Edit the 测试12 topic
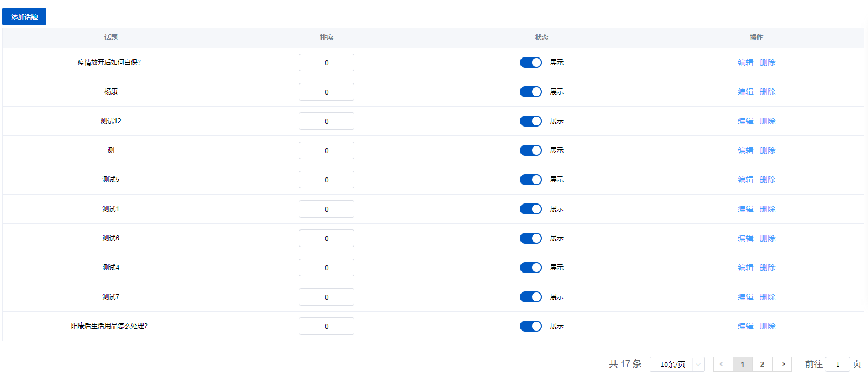868x377 pixels. click(745, 121)
